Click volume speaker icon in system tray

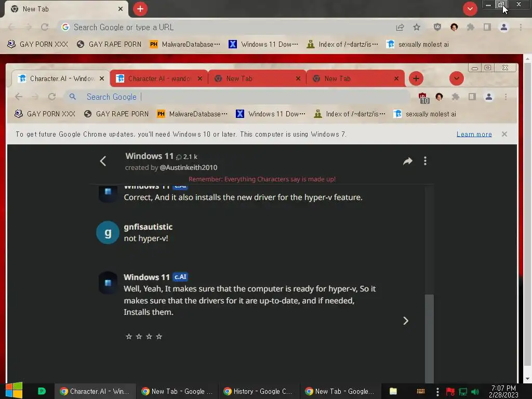click(475, 392)
